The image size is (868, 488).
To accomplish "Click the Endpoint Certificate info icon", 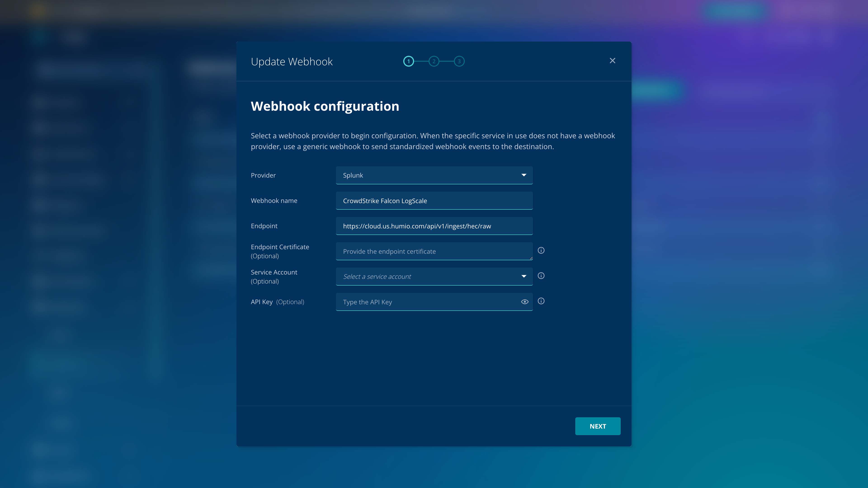I will (541, 250).
